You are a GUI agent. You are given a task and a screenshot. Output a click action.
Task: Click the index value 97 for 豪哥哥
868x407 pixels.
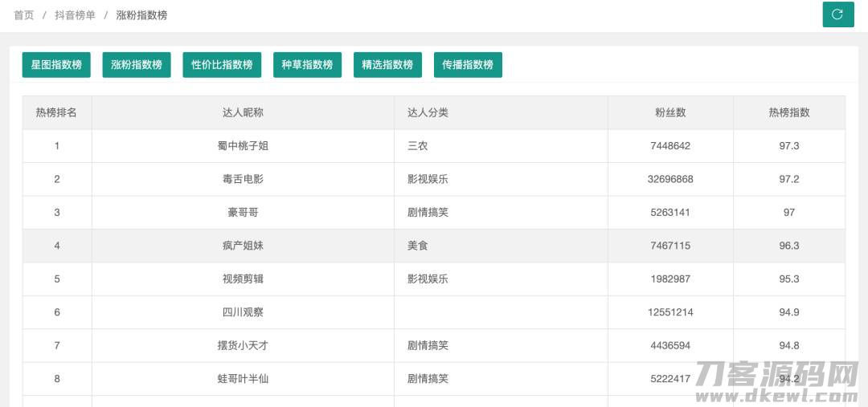point(789,213)
